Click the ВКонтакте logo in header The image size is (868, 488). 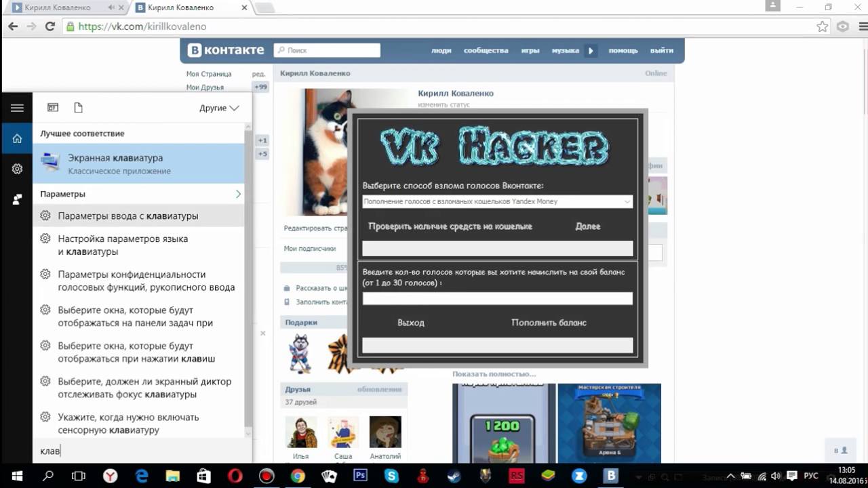tap(226, 50)
